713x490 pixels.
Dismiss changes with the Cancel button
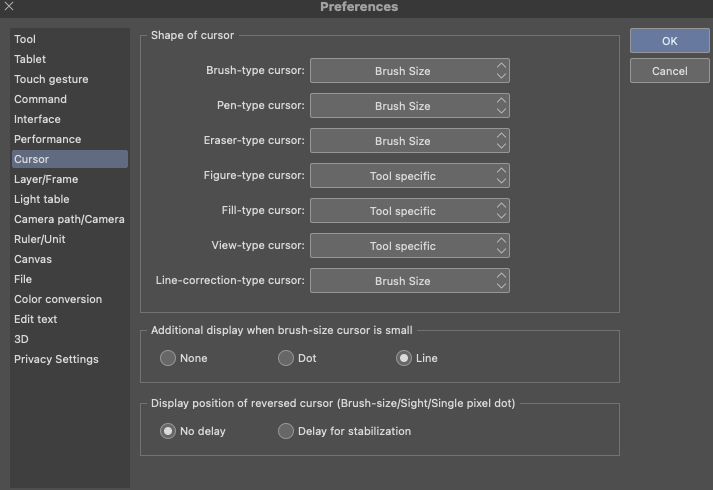click(669, 71)
